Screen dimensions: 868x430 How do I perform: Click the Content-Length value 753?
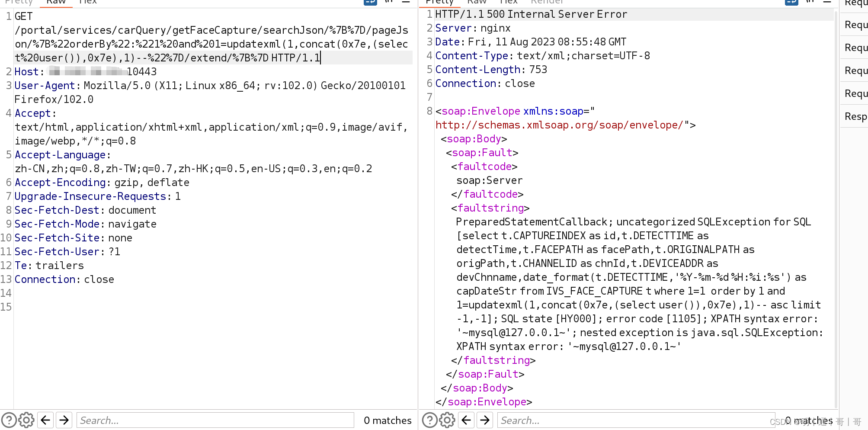(x=538, y=70)
